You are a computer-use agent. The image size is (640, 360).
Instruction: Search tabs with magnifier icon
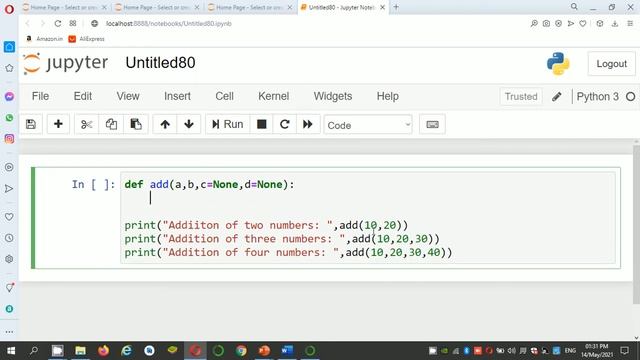(574, 7)
